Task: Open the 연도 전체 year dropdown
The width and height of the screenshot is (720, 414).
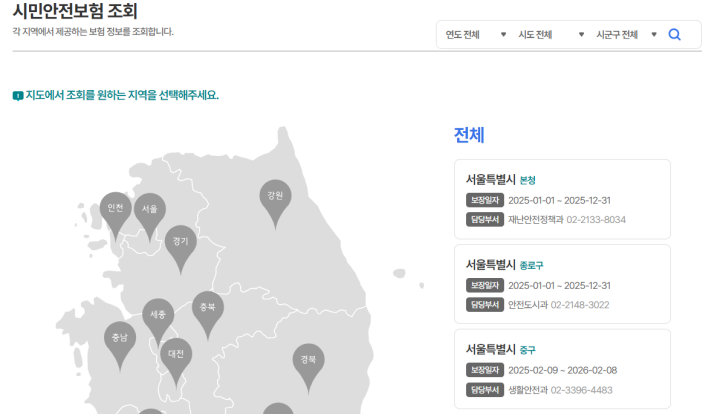Action: pos(476,34)
